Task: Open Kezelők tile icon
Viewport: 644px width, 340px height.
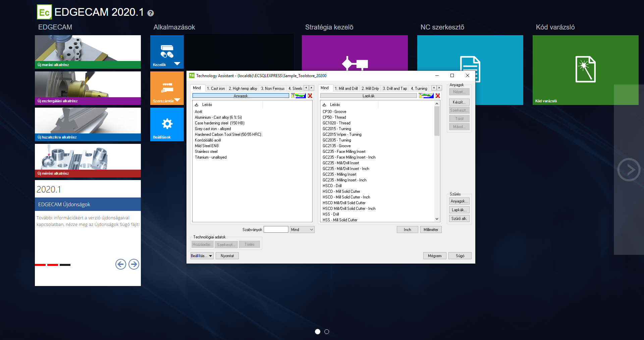Action: point(167,51)
